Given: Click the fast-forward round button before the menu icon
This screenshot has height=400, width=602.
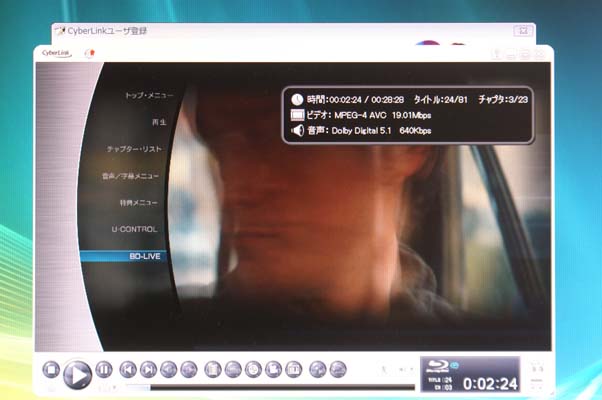Looking at the screenshot, I should 189,370.
